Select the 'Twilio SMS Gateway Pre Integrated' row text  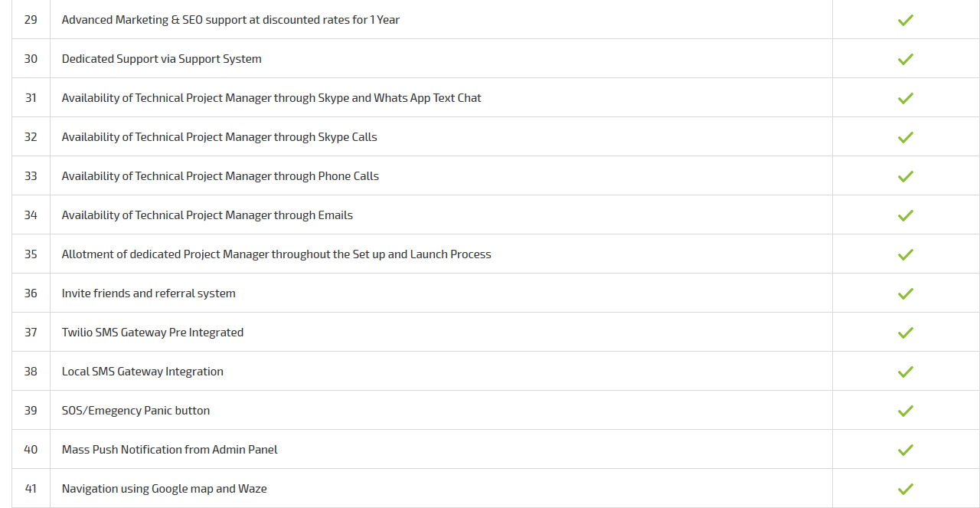(152, 333)
